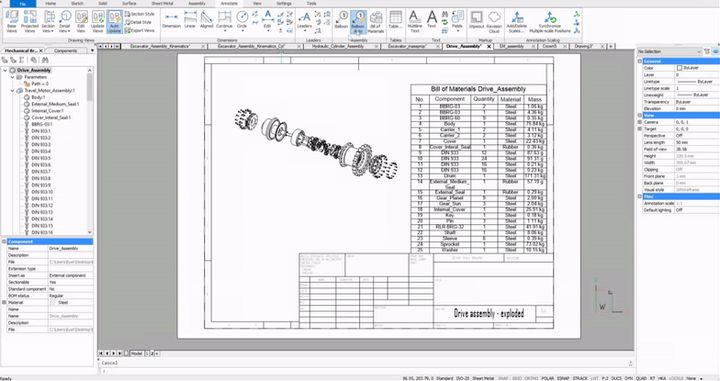Open the Hydraulic_Cylinder_Assembly document tab
This screenshot has height=381, width=720.
[338, 46]
